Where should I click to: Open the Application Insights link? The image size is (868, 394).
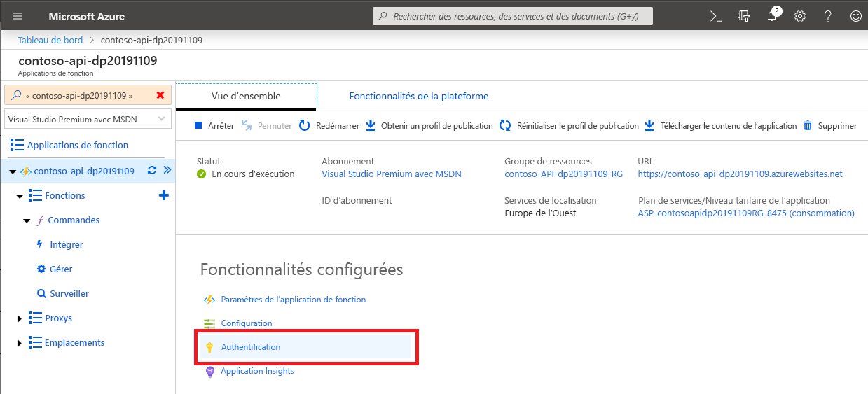pyautogui.click(x=257, y=371)
